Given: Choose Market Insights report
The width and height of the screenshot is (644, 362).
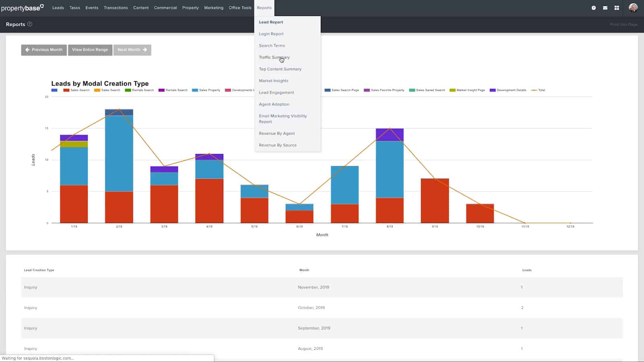Looking at the screenshot, I should pyautogui.click(x=274, y=80).
